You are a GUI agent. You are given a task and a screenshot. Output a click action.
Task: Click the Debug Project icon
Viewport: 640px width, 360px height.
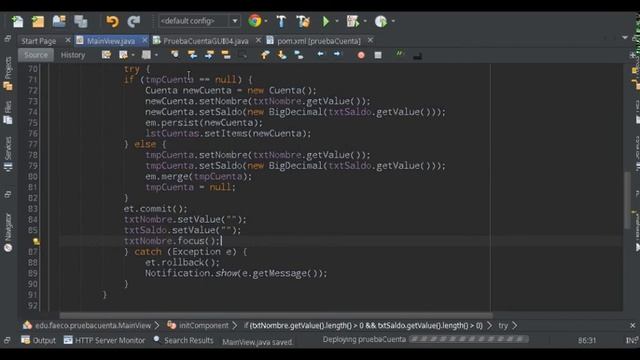coord(352,21)
